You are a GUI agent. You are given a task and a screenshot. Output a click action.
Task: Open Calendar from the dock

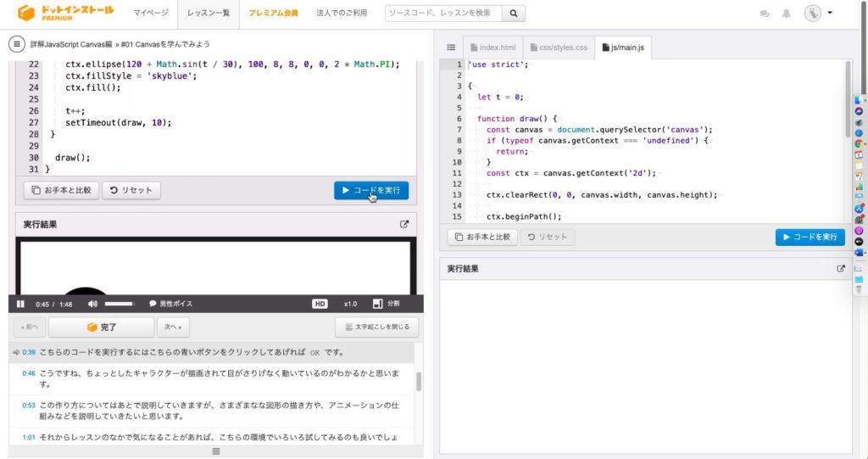[x=859, y=154]
